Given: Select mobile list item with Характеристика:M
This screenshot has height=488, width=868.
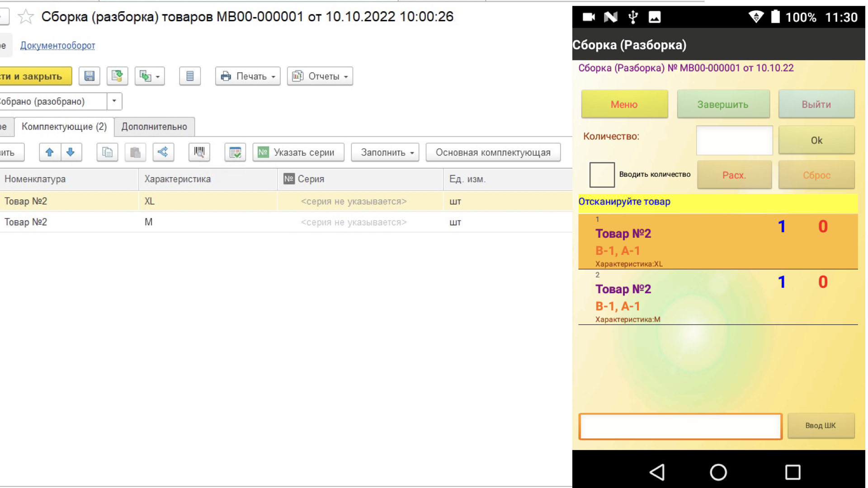Looking at the screenshot, I should pos(718,297).
